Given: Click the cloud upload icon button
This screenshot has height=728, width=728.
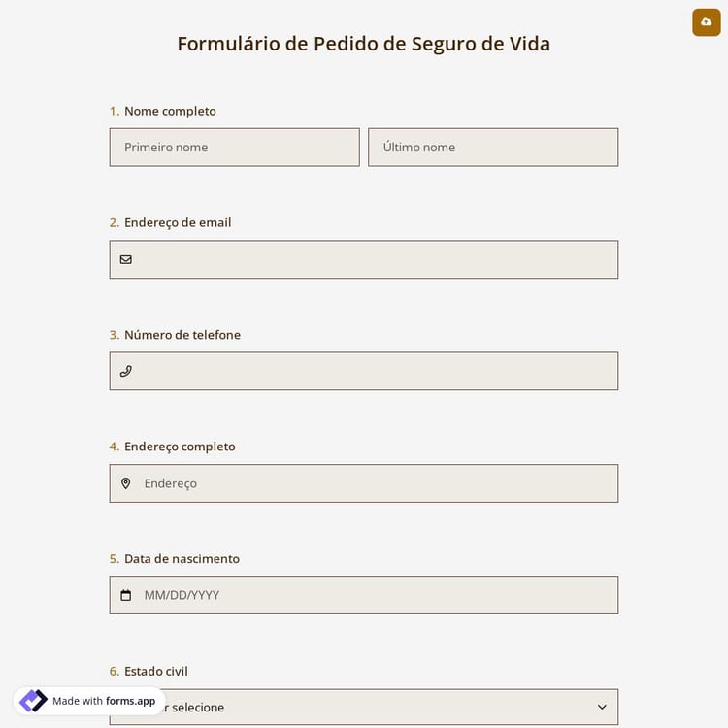Looking at the screenshot, I should click(706, 21).
